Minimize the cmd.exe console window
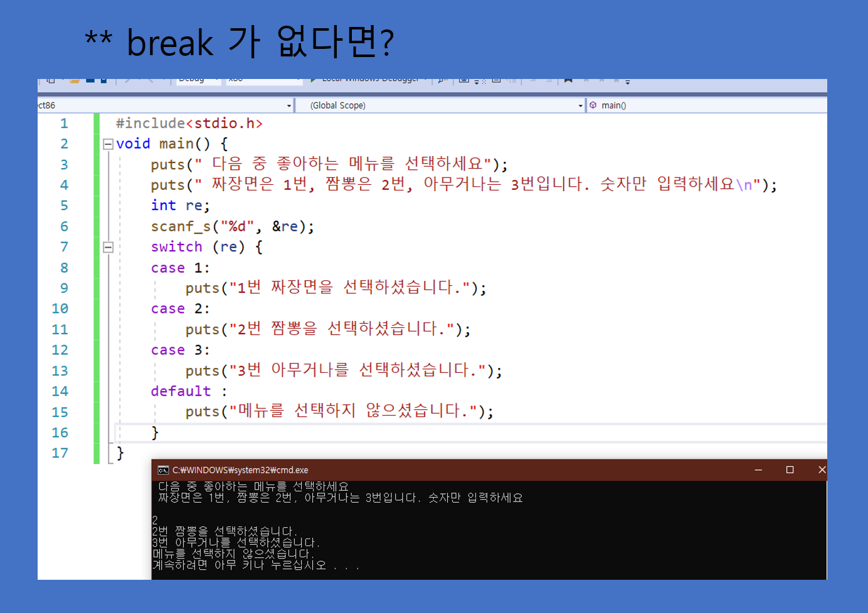The height and width of the screenshot is (613, 868). pyautogui.click(x=758, y=470)
